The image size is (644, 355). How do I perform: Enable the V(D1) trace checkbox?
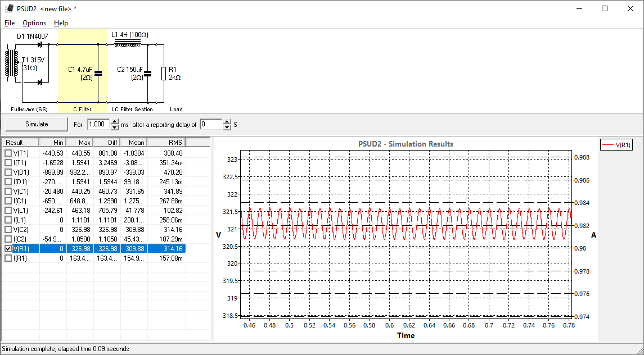point(8,172)
